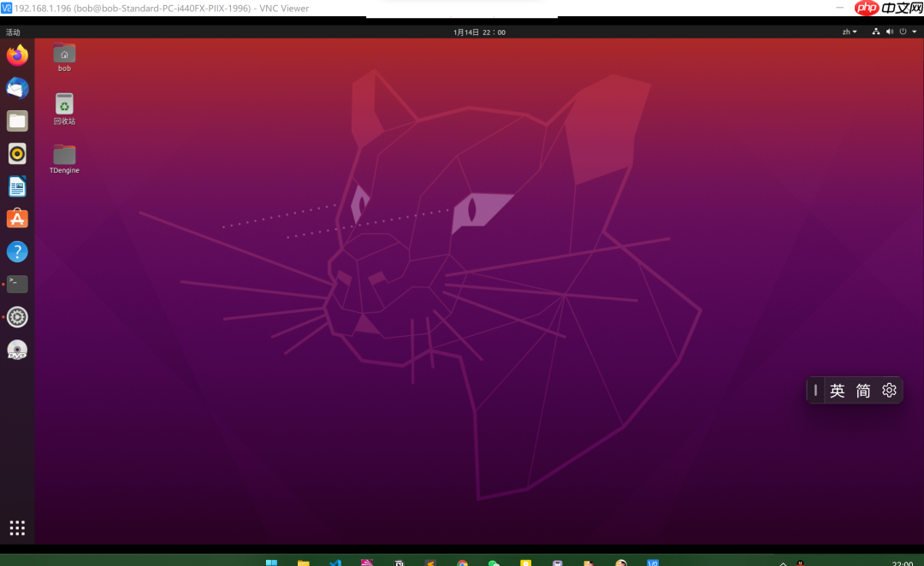Viewport: 924px width, 566px height.
Task: Launch the Files application in the dock
Action: 17,121
